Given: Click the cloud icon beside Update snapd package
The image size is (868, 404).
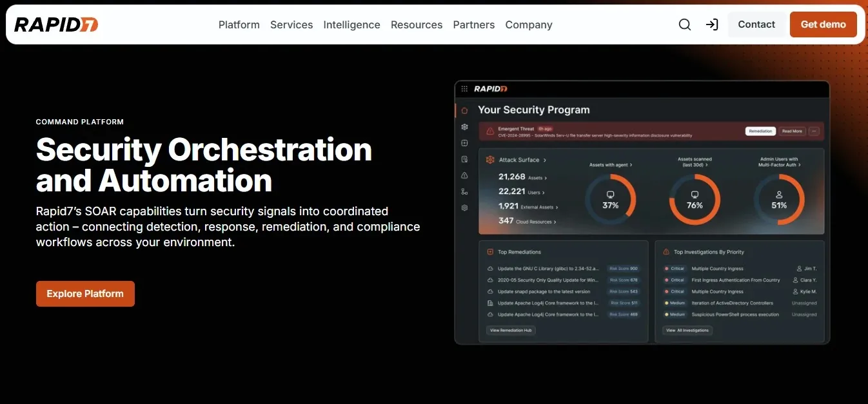Looking at the screenshot, I should (x=490, y=292).
